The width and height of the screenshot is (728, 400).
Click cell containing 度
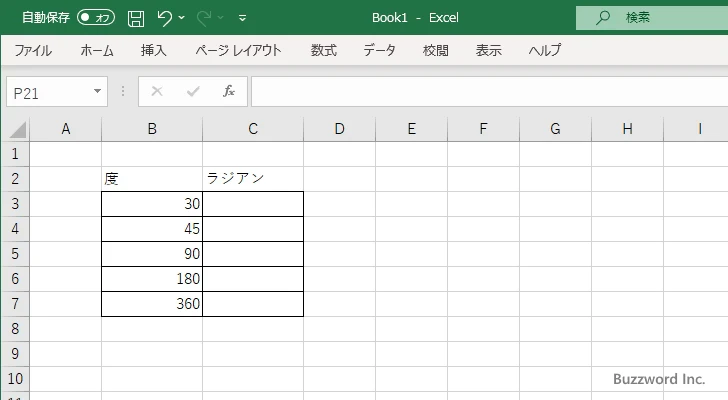[x=152, y=179]
